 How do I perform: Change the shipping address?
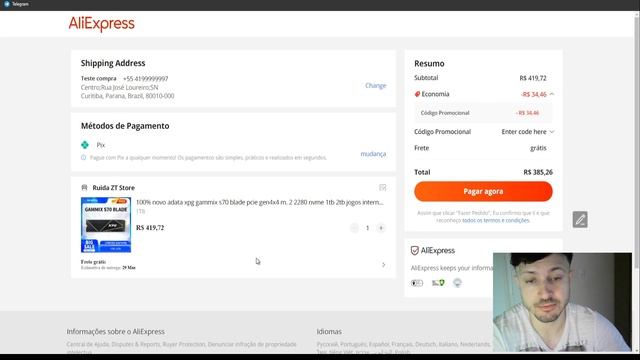coord(376,85)
